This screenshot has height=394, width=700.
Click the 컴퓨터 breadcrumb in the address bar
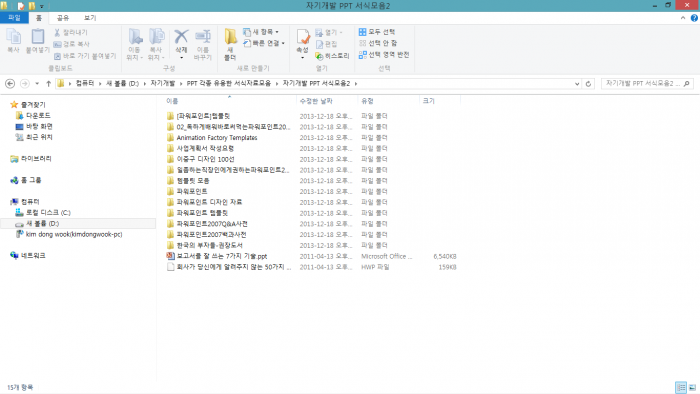click(x=85, y=83)
